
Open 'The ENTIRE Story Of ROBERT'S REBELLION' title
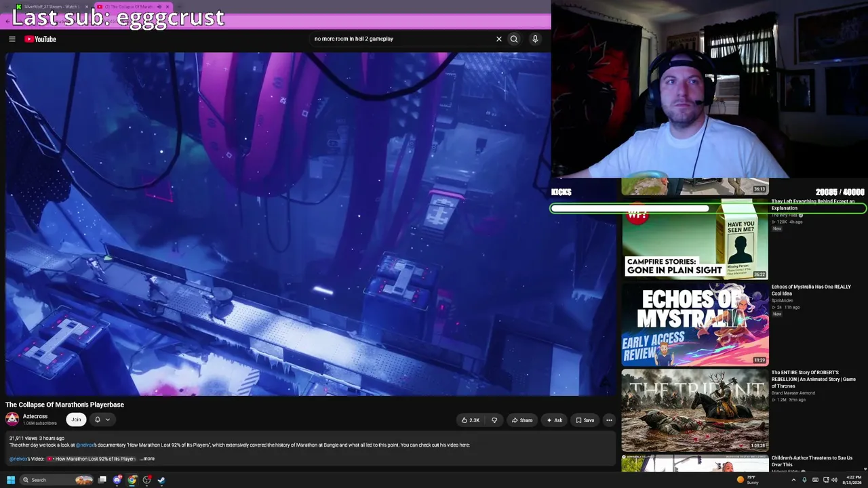814,380
